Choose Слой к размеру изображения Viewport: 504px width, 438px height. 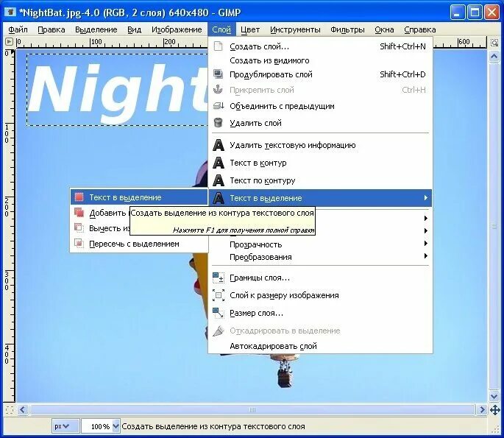coord(321,295)
